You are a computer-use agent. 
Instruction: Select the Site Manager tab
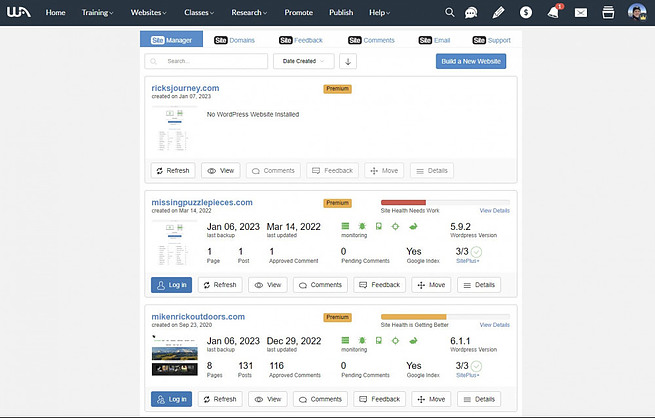pos(171,40)
